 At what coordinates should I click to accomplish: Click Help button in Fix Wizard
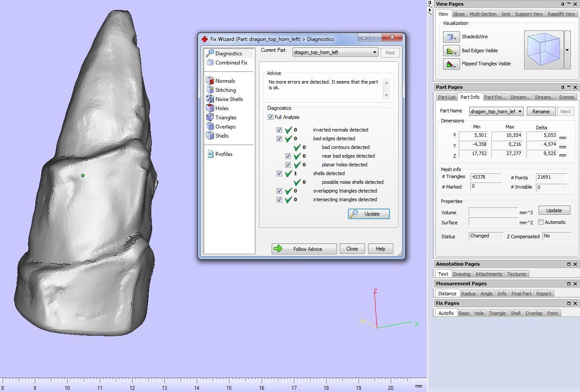coord(380,249)
